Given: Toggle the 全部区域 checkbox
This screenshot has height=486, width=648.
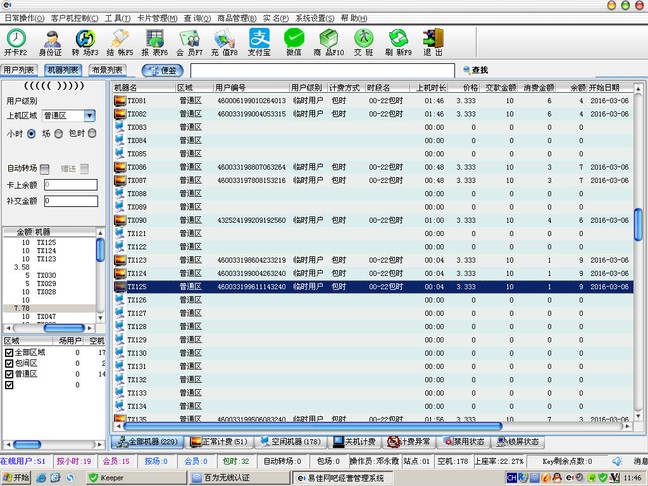Looking at the screenshot, I should click(x=9, y=353).
